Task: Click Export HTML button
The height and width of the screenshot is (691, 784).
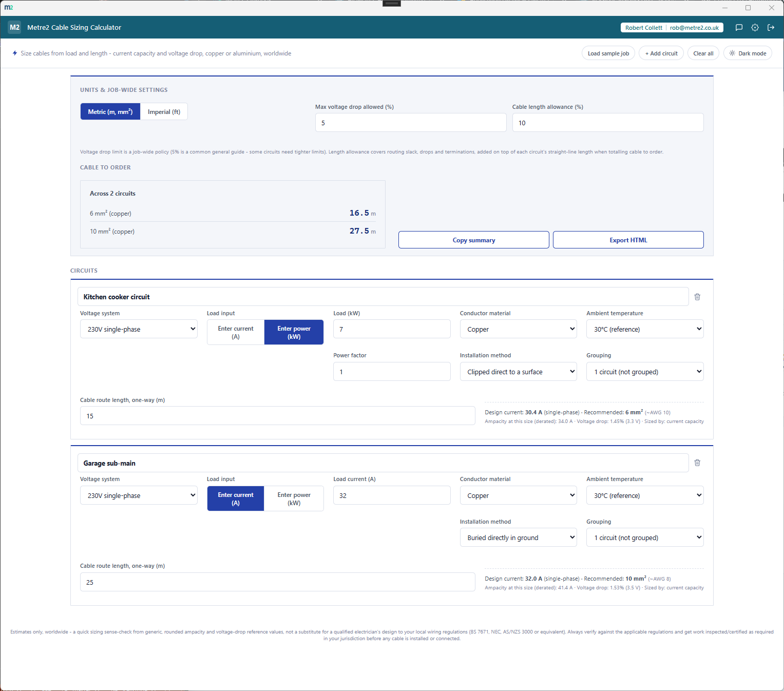Action: pos(628,240)
